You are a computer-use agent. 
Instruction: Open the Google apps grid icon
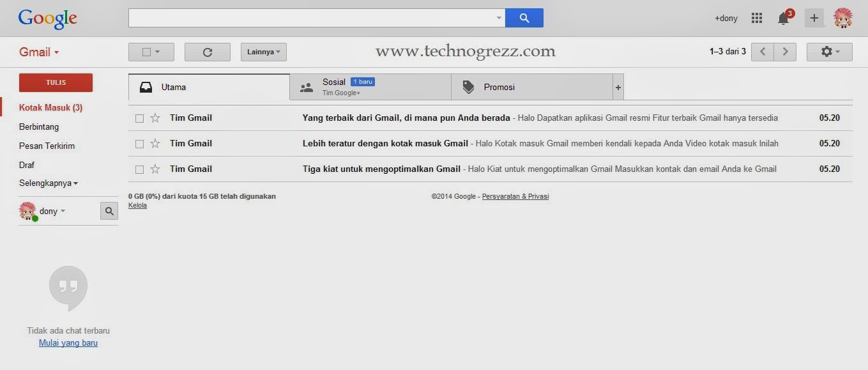pyautogui.click(x=757, y=18)
